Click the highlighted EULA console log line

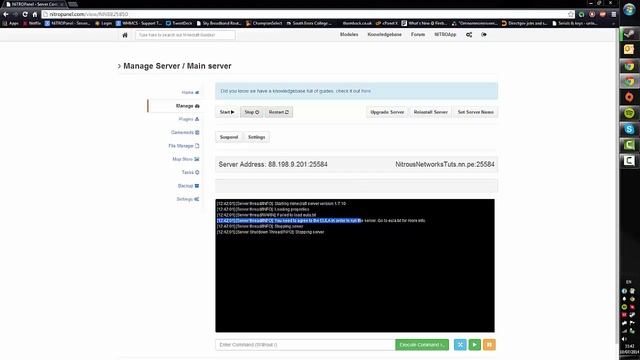tap(321, 220)
